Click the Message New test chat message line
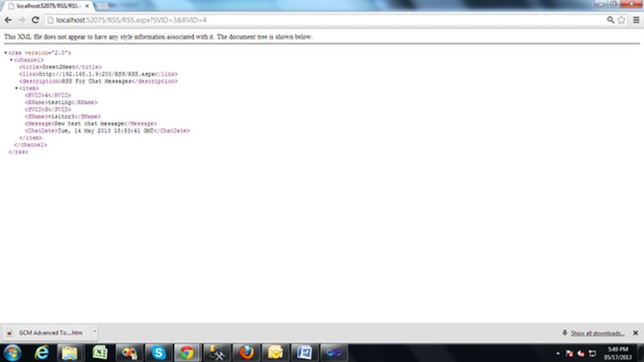This screenshot has width=644, height=362. pyautogui.click(x=91, y=124)
